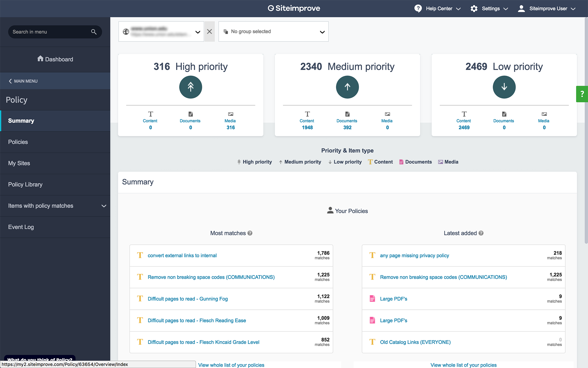Image resolution: width=588 pixels, height=368 pixels.
Task: Clear the selected site using the X button
Action: pos(209,32)
